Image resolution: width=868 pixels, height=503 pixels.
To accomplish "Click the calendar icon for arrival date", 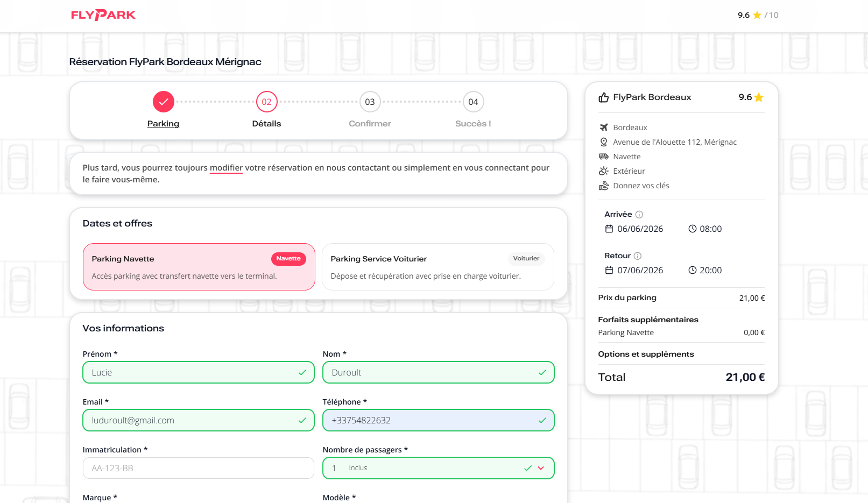I will (x=609, y=229).
